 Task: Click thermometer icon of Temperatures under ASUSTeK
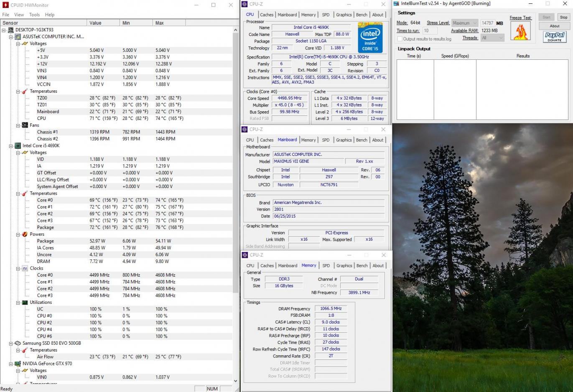point(25,91)
